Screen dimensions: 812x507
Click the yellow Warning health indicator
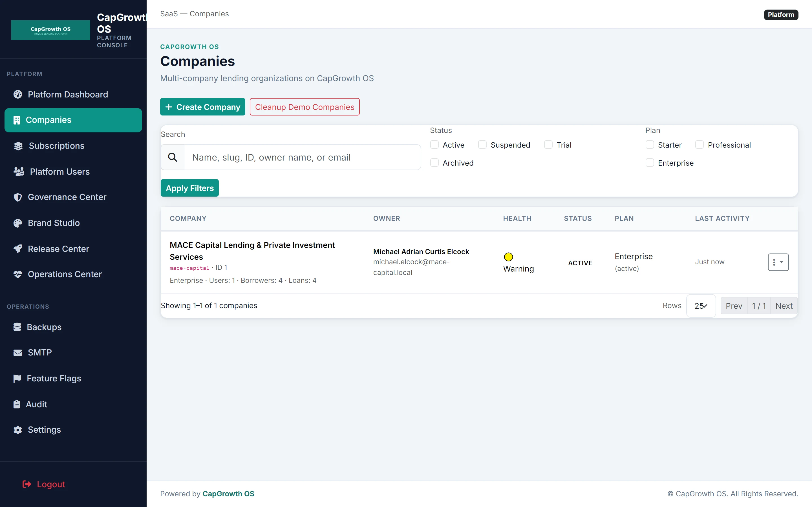(508, 257)
